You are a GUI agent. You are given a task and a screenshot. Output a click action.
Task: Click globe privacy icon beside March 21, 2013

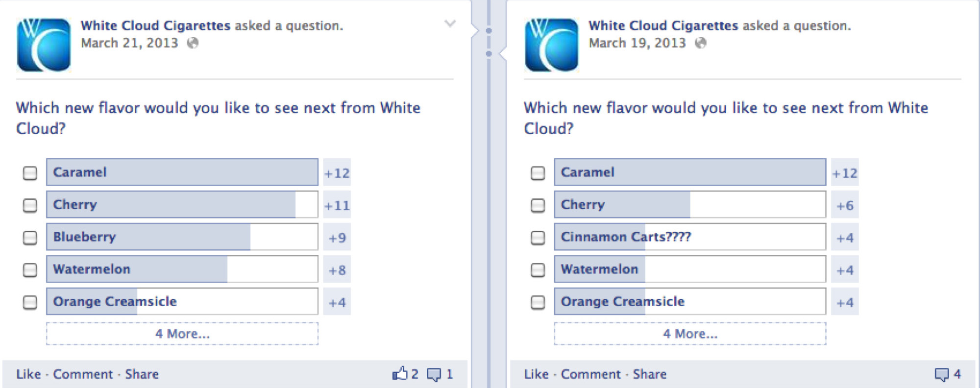pos(193,43)
